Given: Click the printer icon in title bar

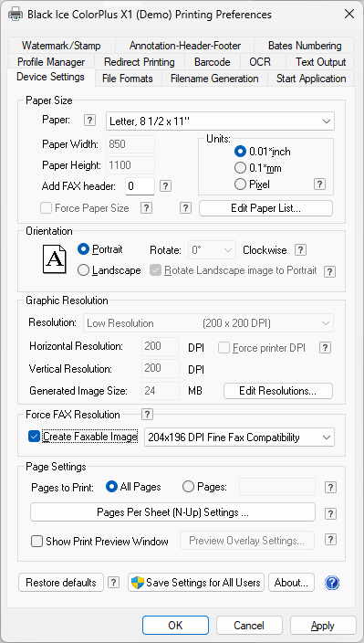Looking at the screenshot, I should 16,15.
